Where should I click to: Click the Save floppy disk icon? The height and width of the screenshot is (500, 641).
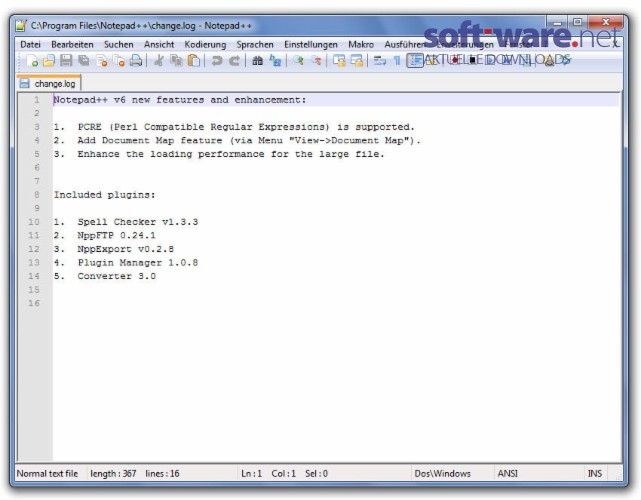[x=66, y=61]
